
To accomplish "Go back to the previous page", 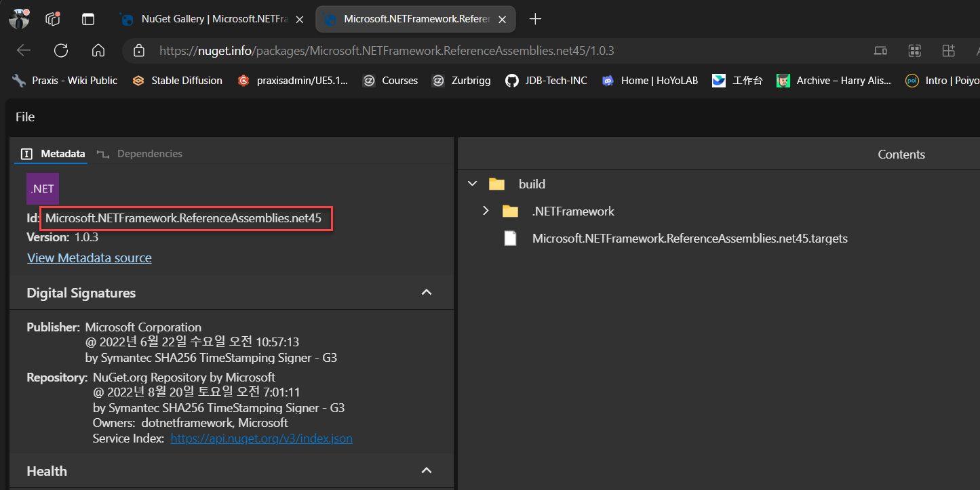I will click(24, 50).
